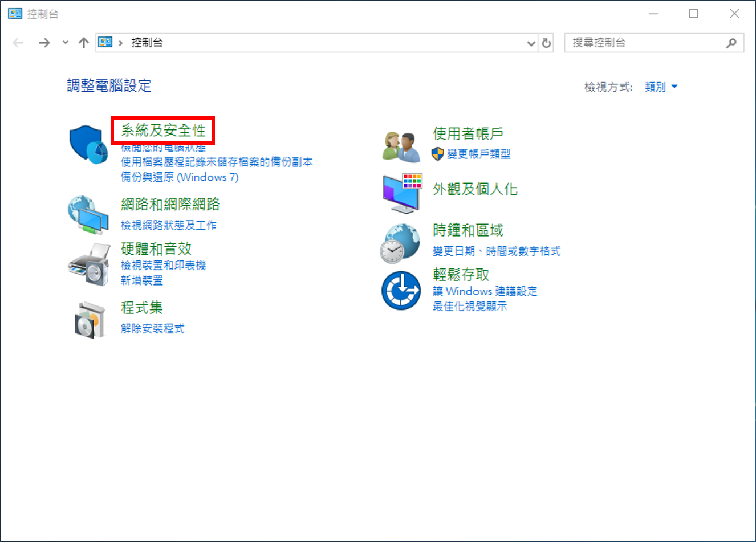Click the 程式集 disc box icon
The width and height of the screenshot is (756, 542).
pos(91,319)
